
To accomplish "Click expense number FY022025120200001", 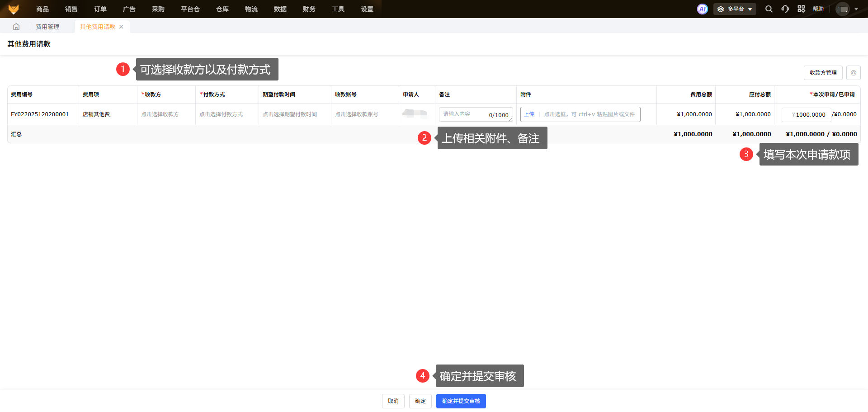I will 40,114.
